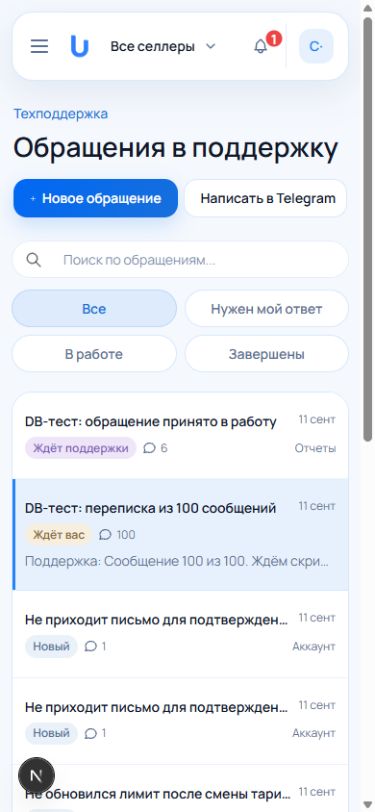Create a new ticket via 'Новое обращение'
Viewport: 375px width, 812px height.
coord(95,198)
